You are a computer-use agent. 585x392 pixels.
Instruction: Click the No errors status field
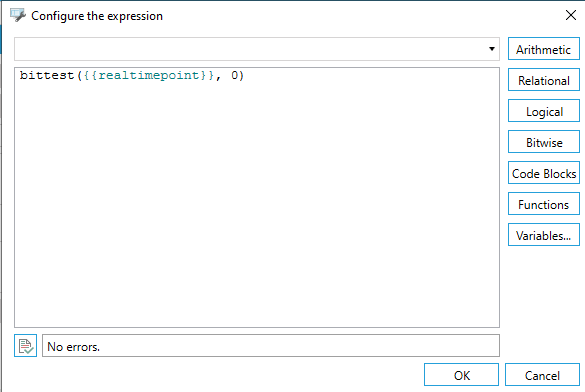click(270, 346)
